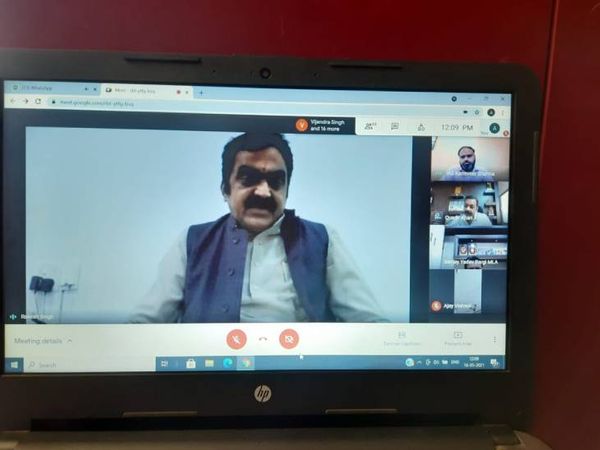Select the top participant video thumbnail

(x=469, y=158)
